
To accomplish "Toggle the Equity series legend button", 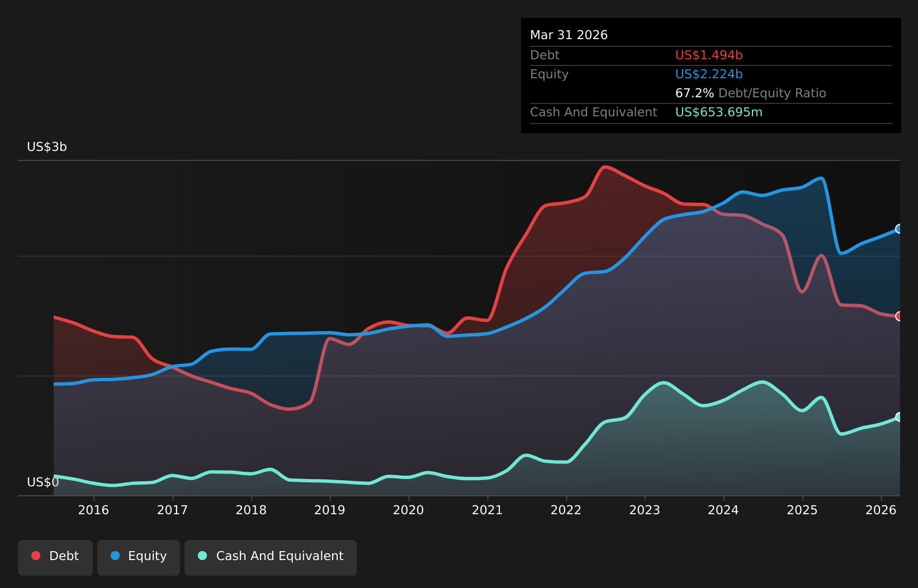I will tap(139, 557).
